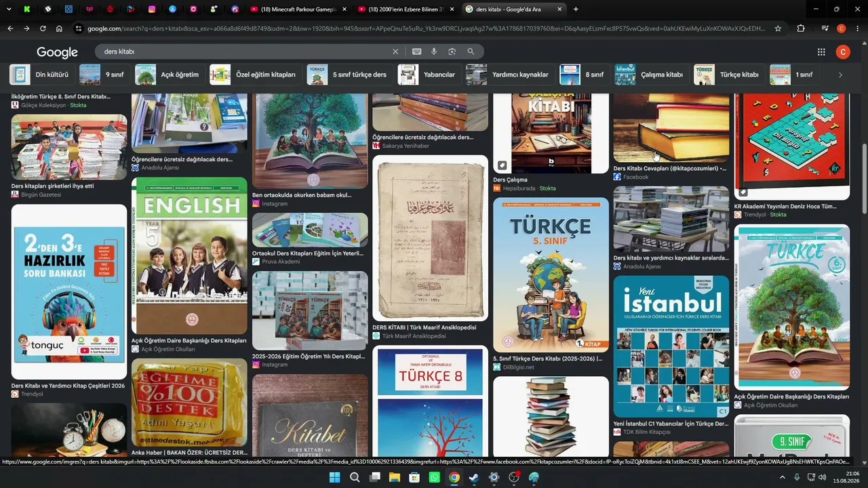Reload the Google Images page
The height and width of the screenshot is (488, 868).
coord(43,28)
